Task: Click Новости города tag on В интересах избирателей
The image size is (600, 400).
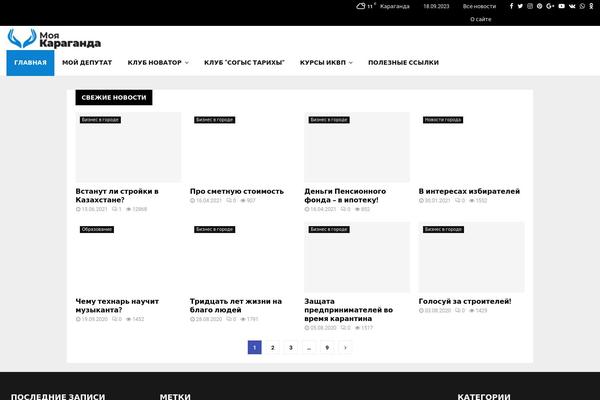Action: point(443,120)
